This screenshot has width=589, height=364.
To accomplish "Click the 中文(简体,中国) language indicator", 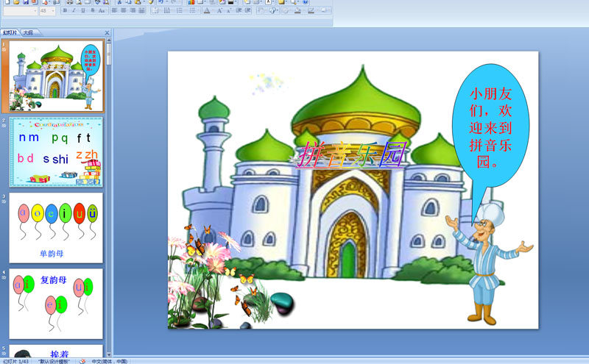I will (x=110, y=361).
